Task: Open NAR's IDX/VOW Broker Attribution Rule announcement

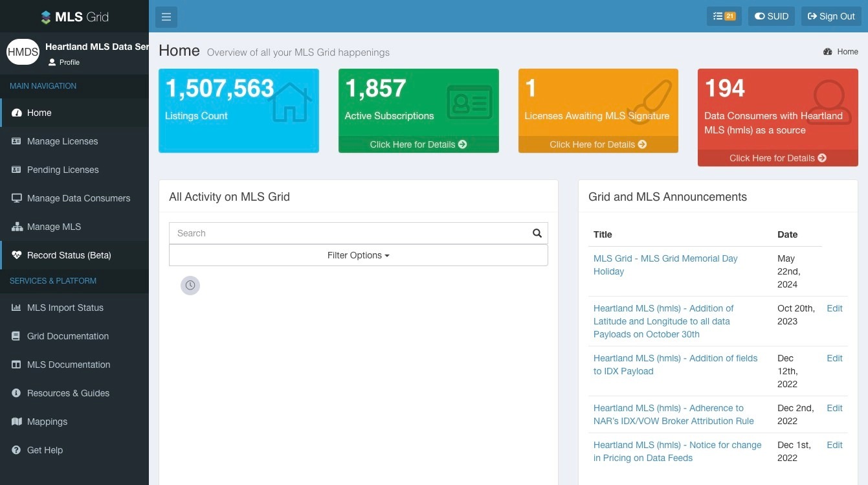Action: point(674,414)
